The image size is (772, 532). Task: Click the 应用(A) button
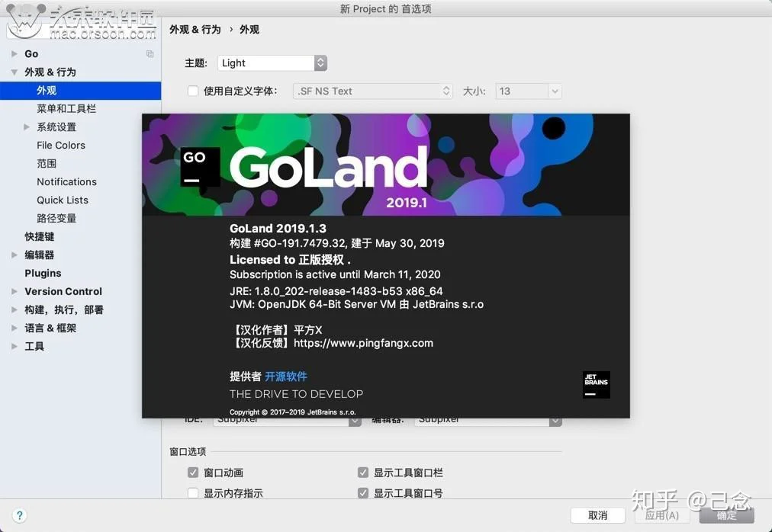point(662,515)
